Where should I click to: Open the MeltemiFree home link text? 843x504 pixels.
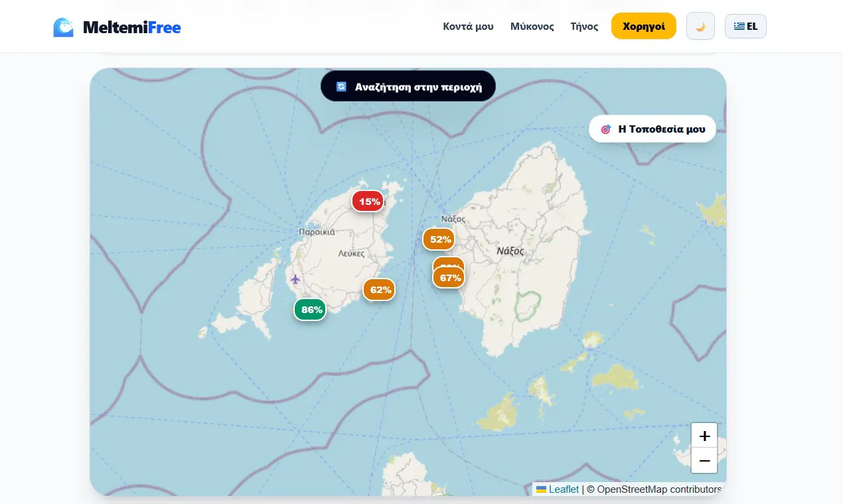pos(131,27)
